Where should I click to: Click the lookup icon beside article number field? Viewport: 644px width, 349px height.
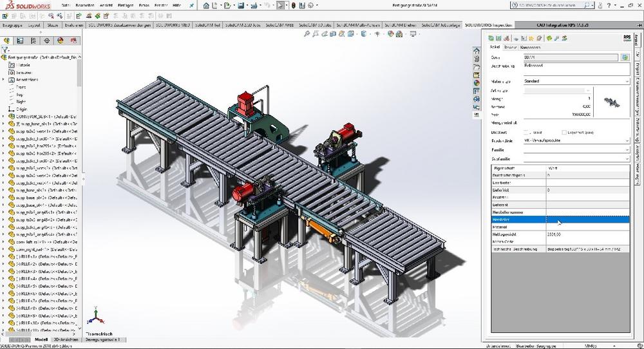pos(624,57)
